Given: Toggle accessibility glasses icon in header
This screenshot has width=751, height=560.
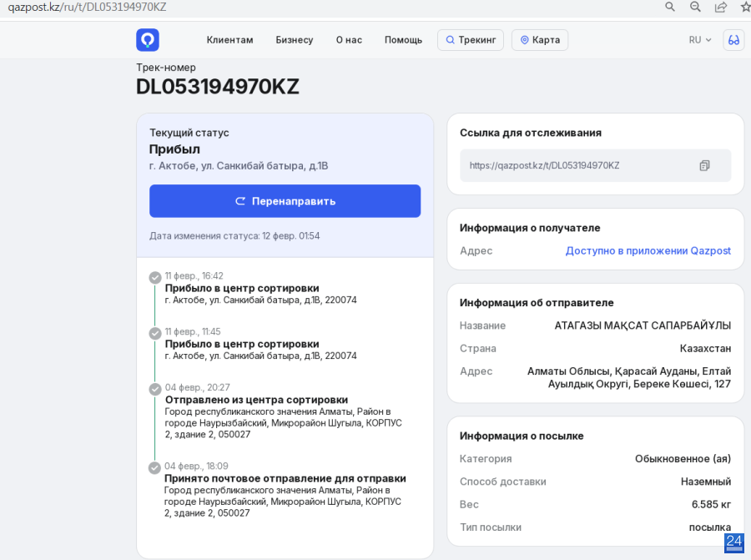Looking at the screenshot, I should pyautogui.click(x=733, y=40).
